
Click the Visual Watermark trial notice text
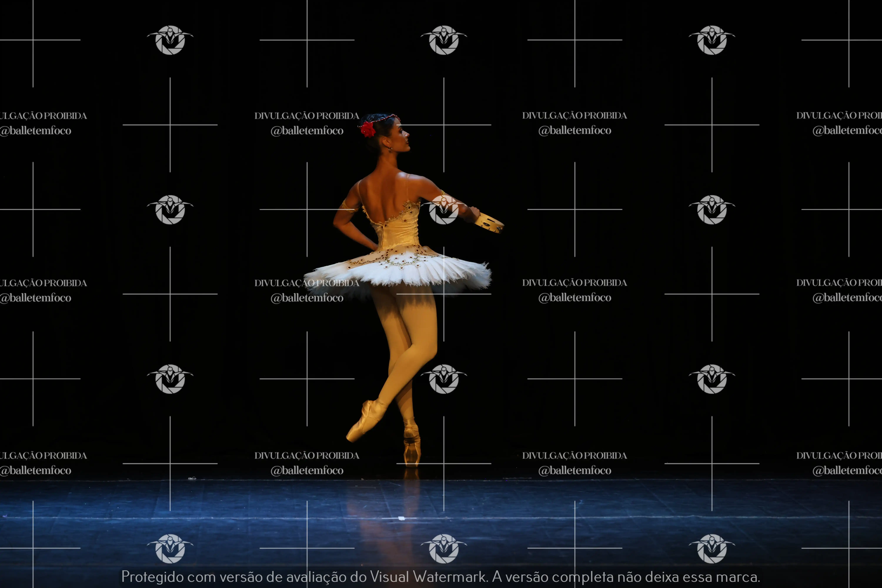point(441,577)
